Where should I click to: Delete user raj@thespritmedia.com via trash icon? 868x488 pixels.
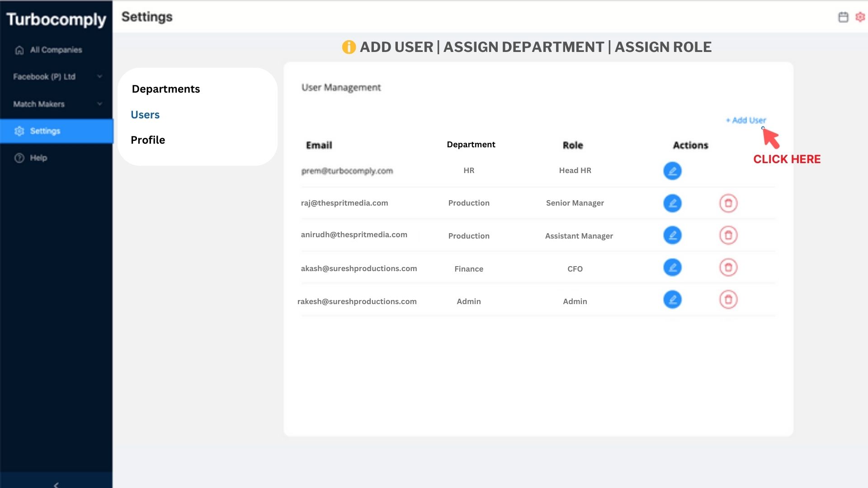(728, 203)
